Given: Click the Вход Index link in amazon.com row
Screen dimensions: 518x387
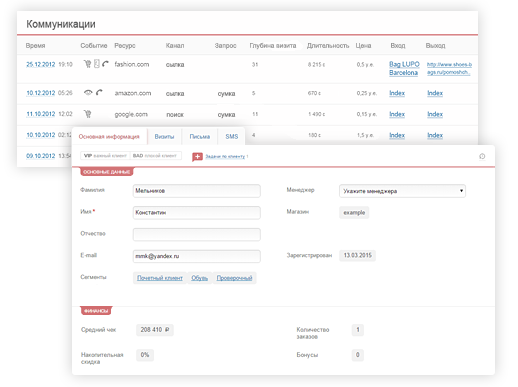Looking at the screenshot, I should pyautogui.click(x=397, y=93).
